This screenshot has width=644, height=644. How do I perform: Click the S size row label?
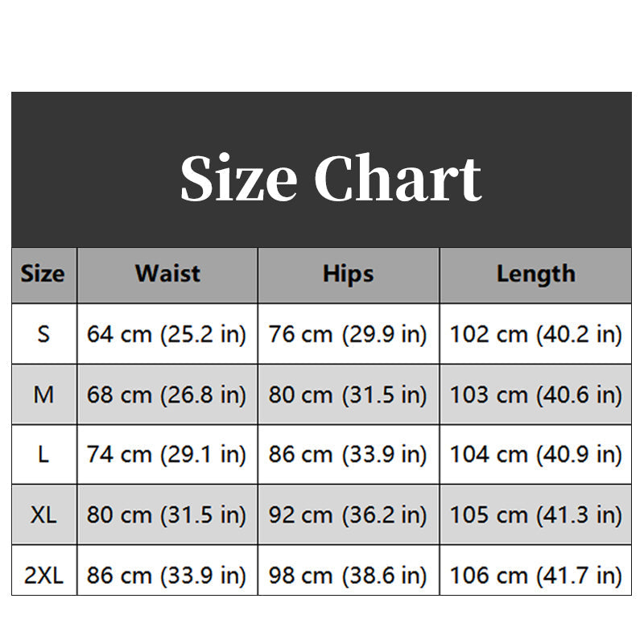[44, 334]
